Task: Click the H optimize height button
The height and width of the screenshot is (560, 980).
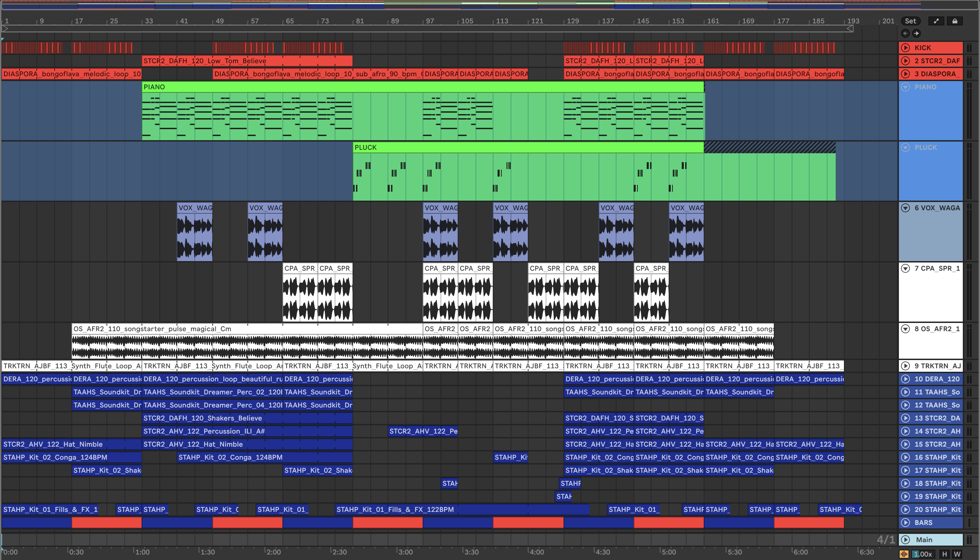Action: click(944, 554)
